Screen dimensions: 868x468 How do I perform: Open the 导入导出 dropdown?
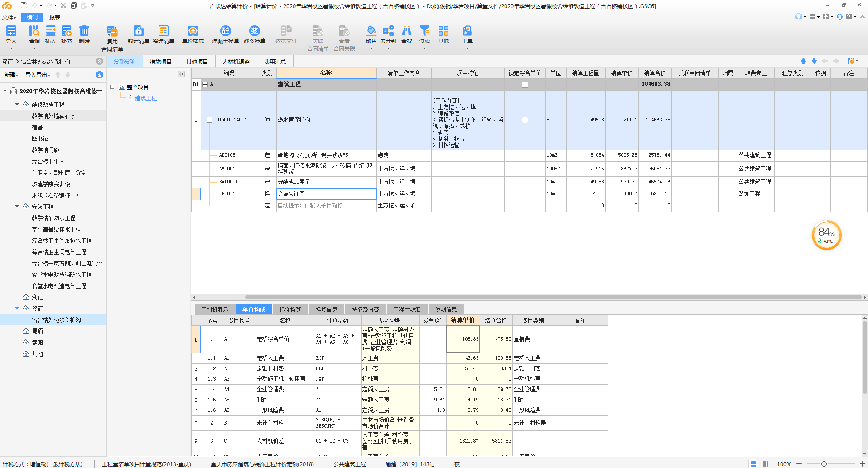[38, 75]
